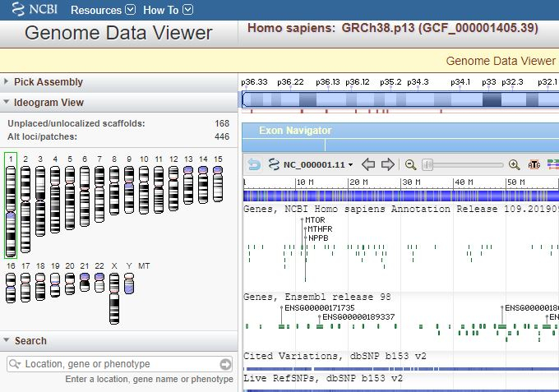
Task: Select chromosome 16 ideogram
Action: 11,288
